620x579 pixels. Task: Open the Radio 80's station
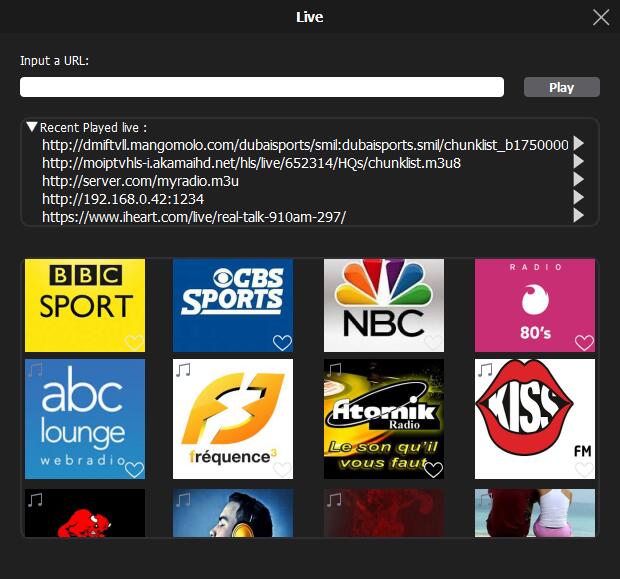point(535,305)
